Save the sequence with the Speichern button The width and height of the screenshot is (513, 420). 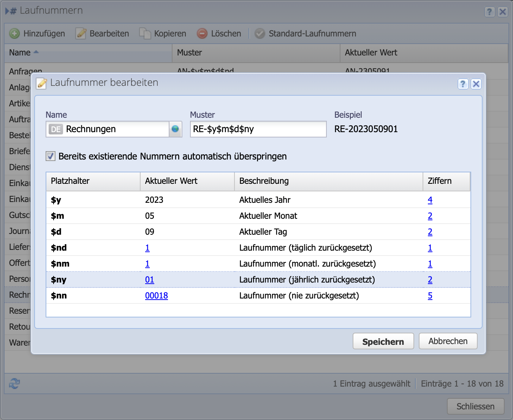(383, 341)
